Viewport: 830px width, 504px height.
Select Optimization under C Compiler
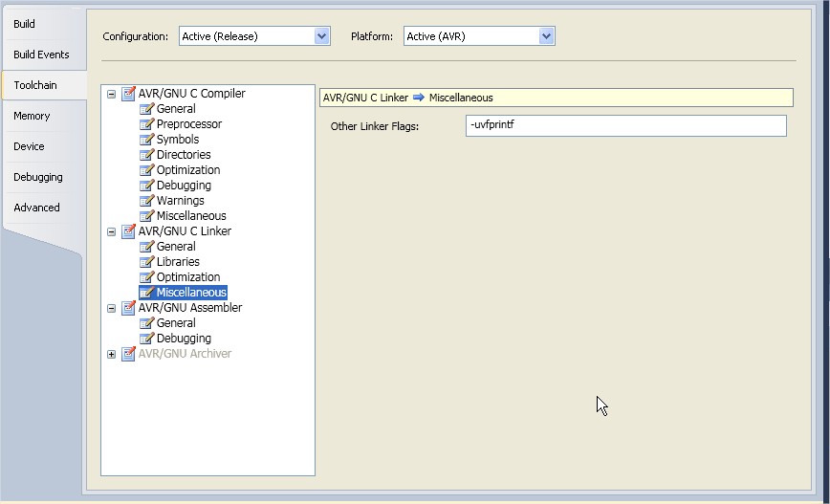(x=188, y=170)
